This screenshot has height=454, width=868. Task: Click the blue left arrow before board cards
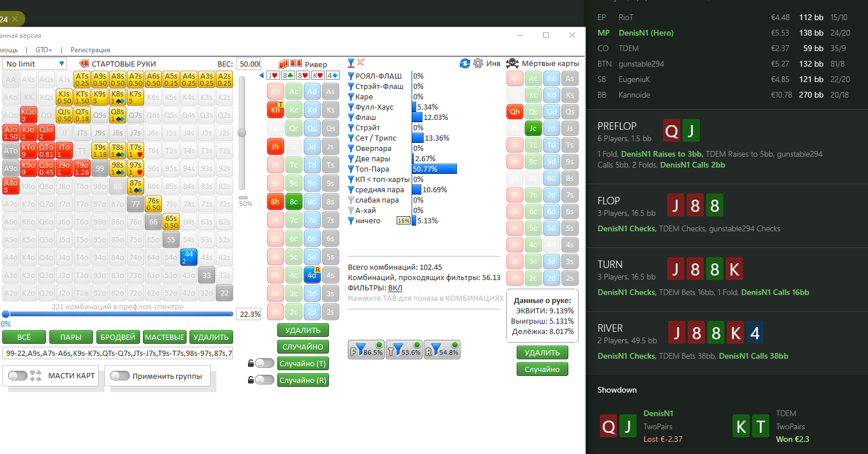tap(262, 75)
